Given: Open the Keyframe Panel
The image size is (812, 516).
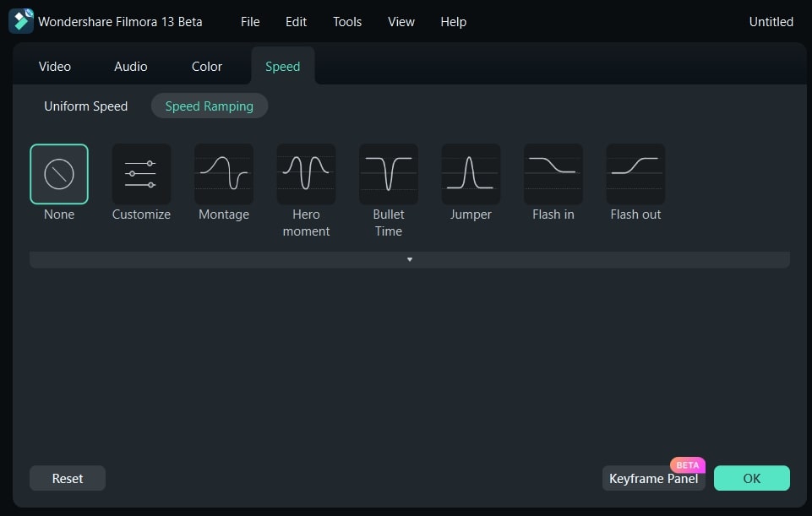Looking at the screenshot, I should click(x=653, y=478).
